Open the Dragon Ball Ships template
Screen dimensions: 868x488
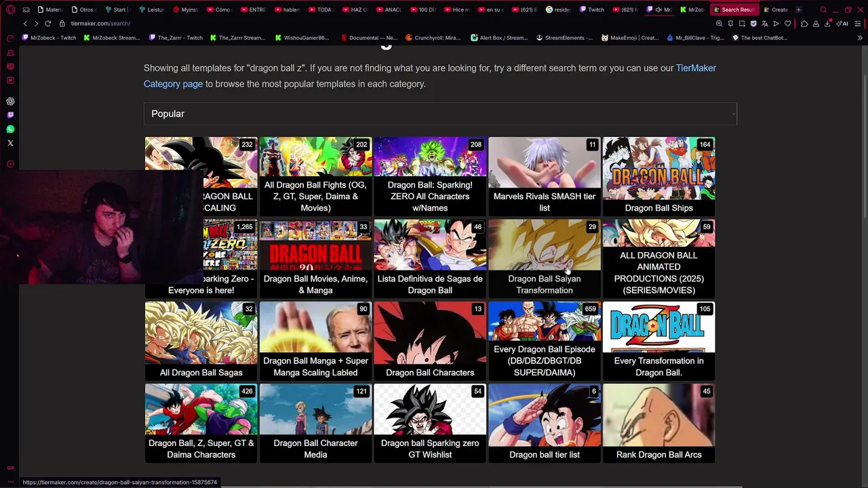point(658,176)
